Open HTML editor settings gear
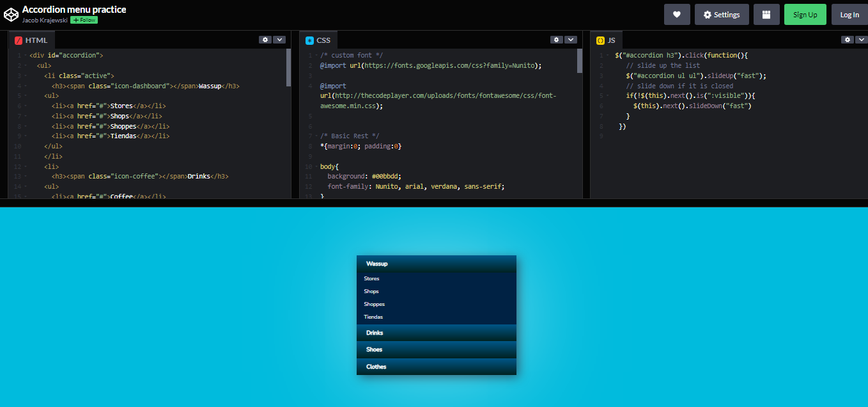This screenshot has height=407, width=868. point(265,40)
